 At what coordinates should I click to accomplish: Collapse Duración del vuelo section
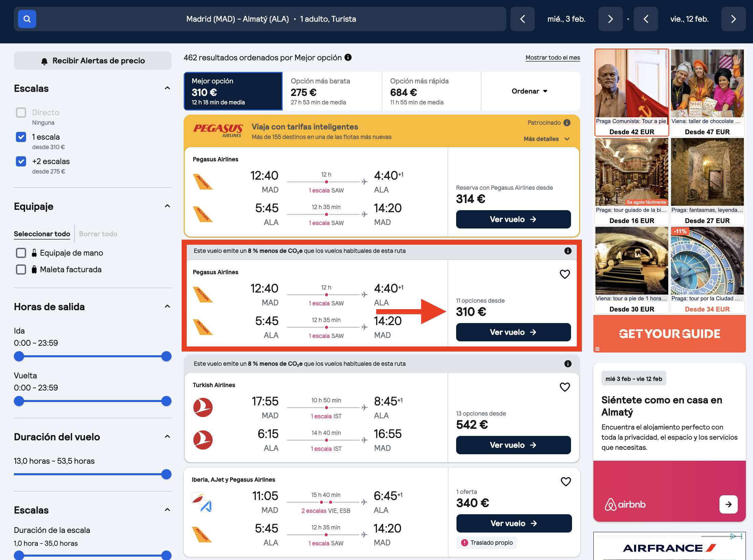(x=167, y=437)
